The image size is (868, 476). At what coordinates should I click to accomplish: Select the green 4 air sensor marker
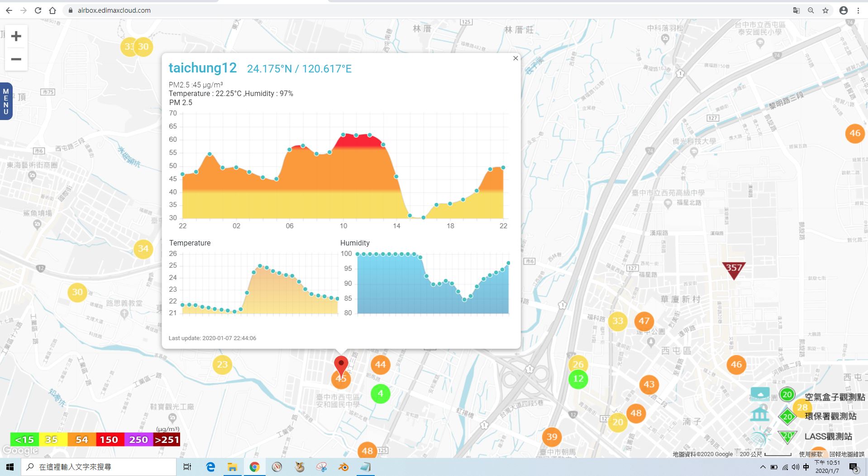pos(381,394)
